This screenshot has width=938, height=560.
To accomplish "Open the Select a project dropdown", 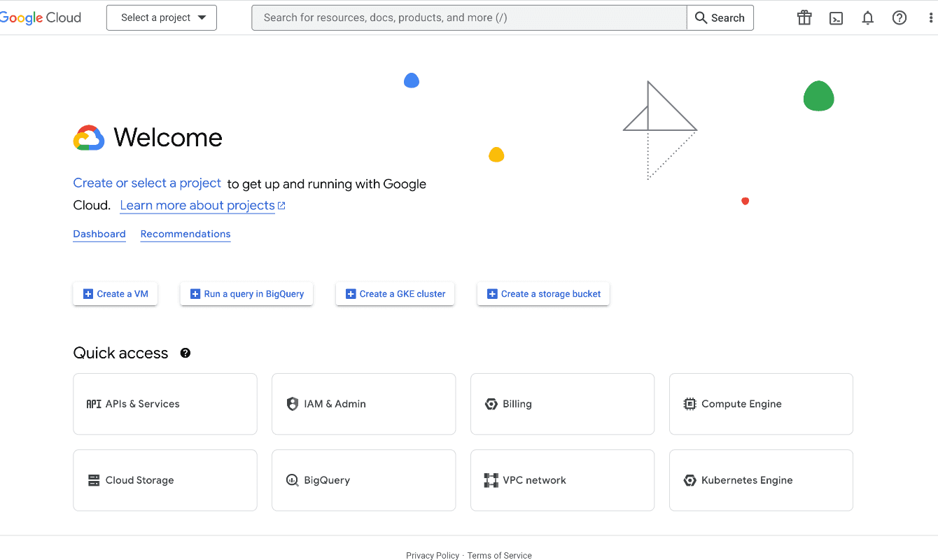I will (x=162, y=18).
